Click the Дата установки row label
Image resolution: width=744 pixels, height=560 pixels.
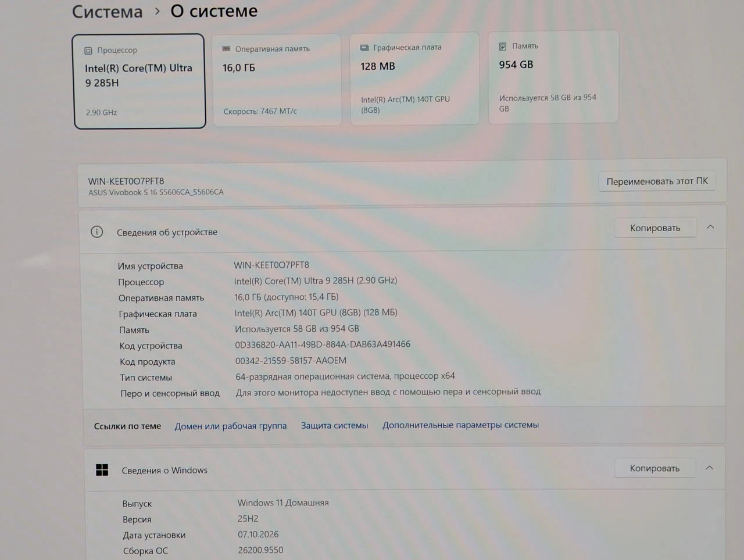(154, 535)
